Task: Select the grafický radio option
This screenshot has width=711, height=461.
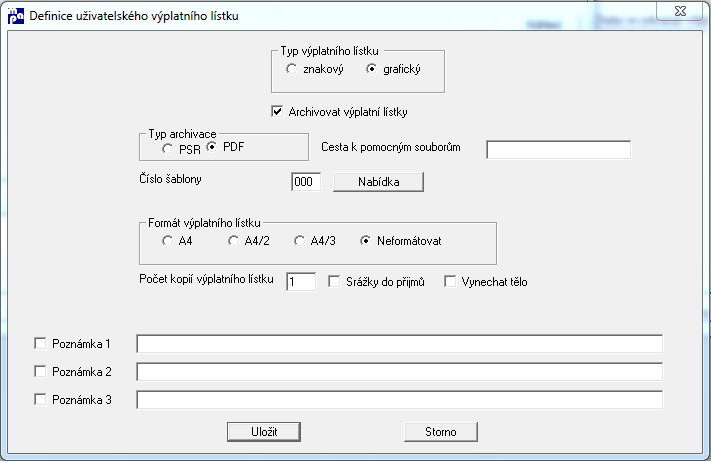Action: click(371, 69)
